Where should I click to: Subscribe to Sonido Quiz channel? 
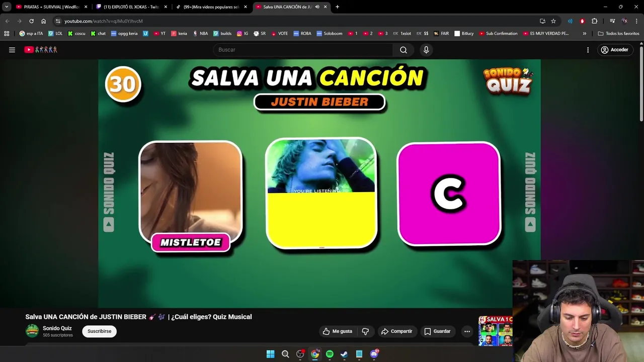pyautogui.click(x=100, y=331)
